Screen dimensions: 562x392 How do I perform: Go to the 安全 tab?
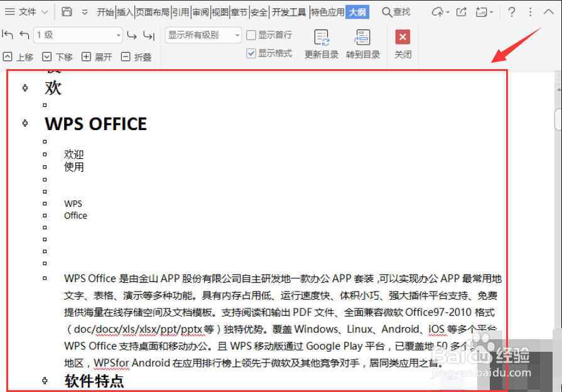[x=259, y=12]
